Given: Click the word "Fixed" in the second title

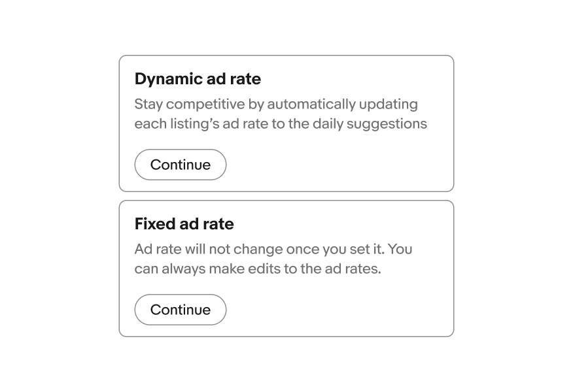Looking at the screenshot, I should click(x=155, y=224).
